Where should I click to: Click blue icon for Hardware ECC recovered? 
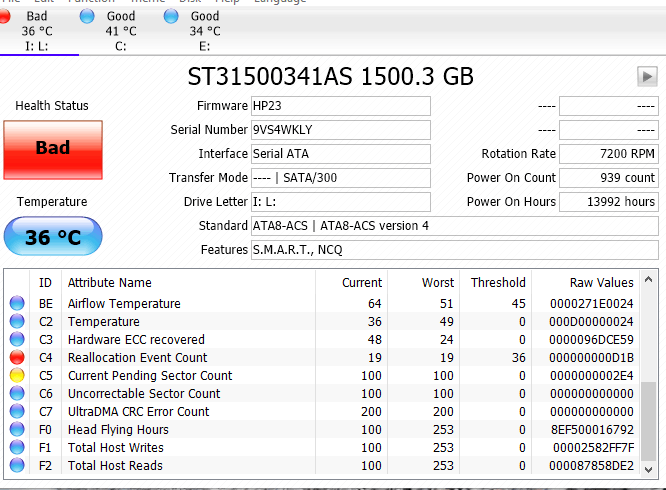[x=17, y=339]
